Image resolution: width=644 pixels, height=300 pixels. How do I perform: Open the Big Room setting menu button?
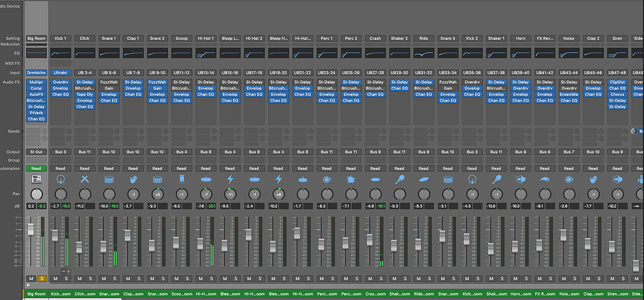[37, 39]
